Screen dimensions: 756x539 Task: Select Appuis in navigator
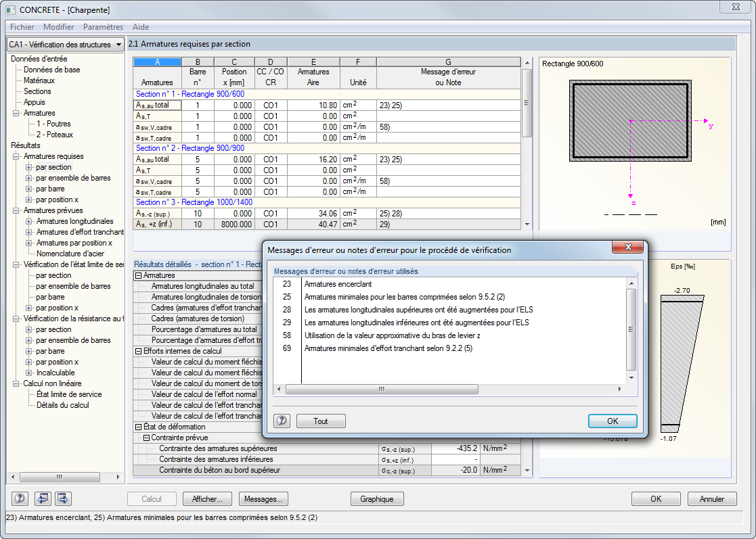pos(35,102)
